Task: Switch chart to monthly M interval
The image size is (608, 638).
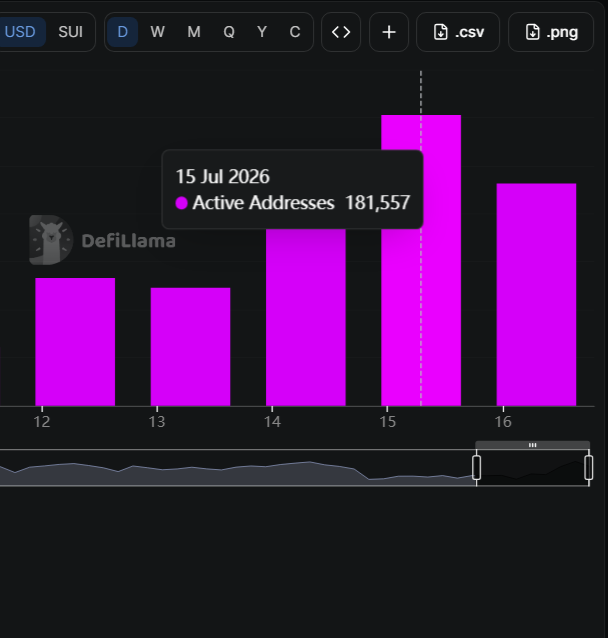Action: pos(194,32)
